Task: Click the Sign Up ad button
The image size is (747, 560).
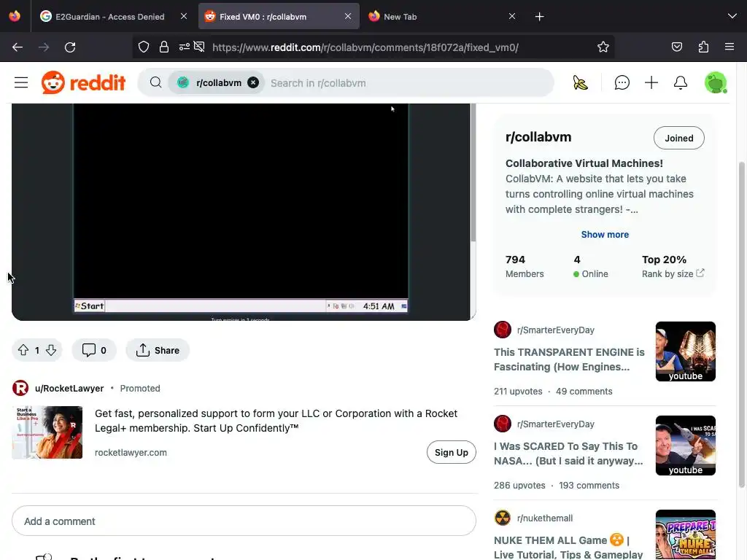Action: (x=451, y=452)
